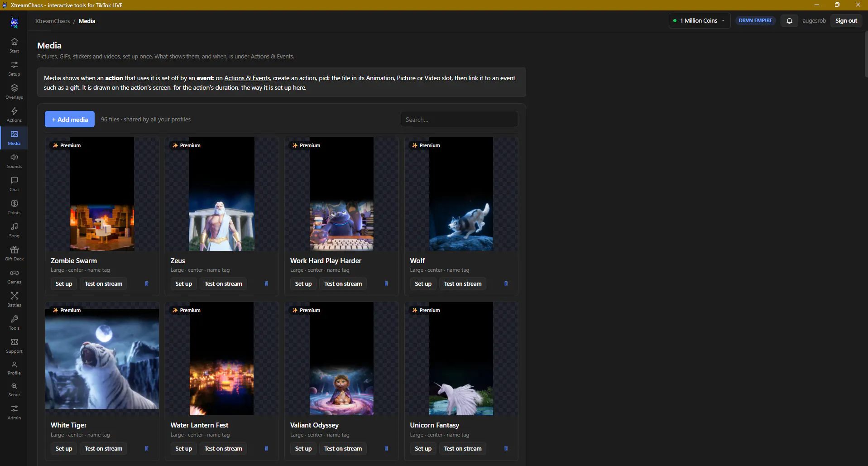Screen dimensions: 868x466
Task: Open the Tools wrench icon
Action: [14, 322]
